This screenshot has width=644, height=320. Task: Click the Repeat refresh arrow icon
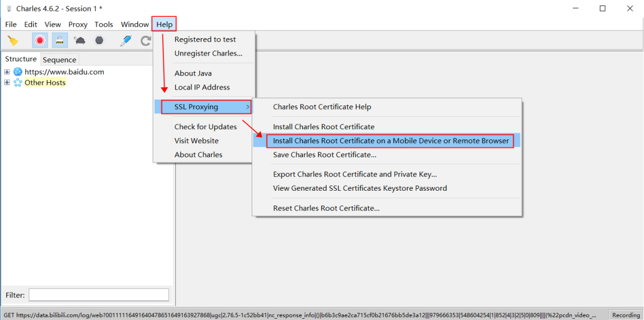[146, 41]
